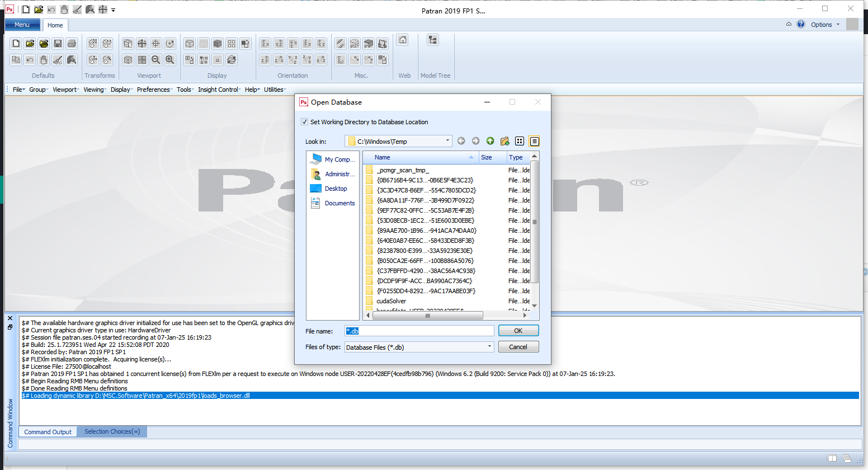This screenshot has width=868, height=470.
Task: Open the Model Tree icon
Action: tap(433, 40)
